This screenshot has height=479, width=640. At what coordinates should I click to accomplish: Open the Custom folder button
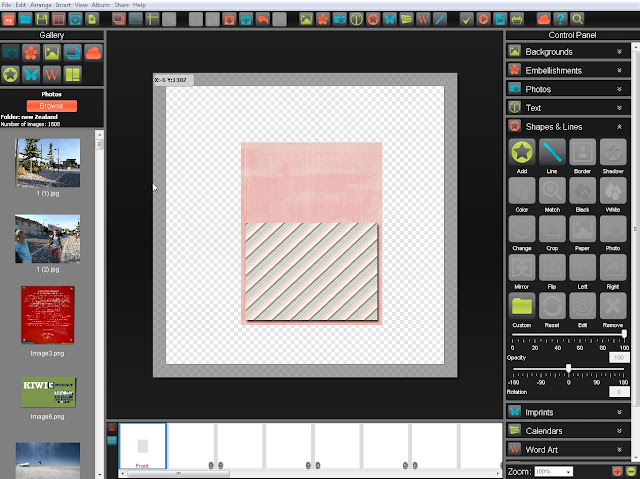522,306
